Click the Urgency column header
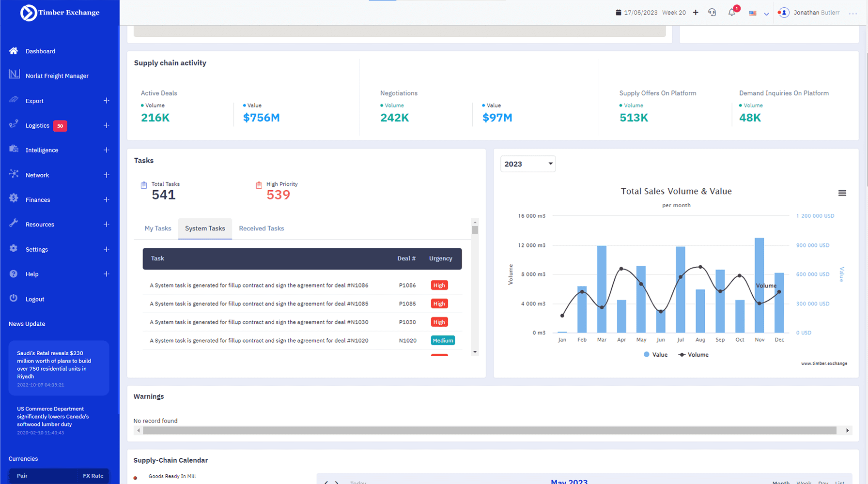This screenshot has height=484, width=868. (441, 258)
